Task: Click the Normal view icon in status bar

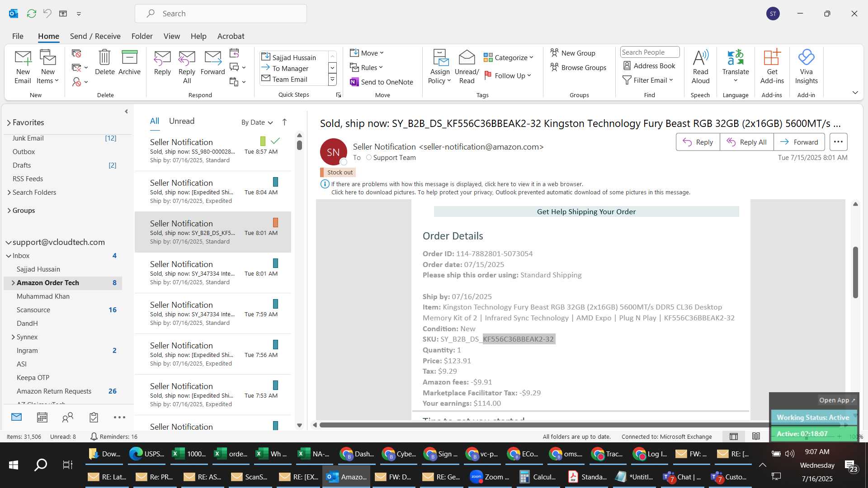Action: (734, 436)
